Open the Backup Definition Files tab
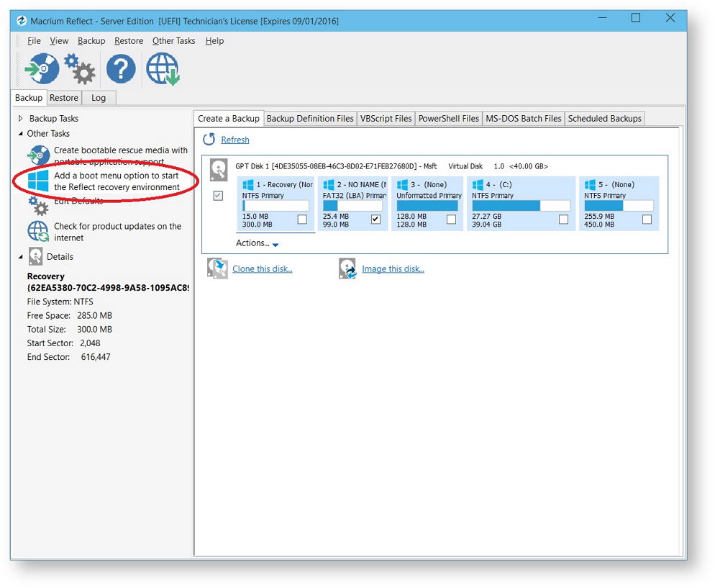Image resolution: width=715 pixels, height=588 pixels. pyautogui.click(x=310, y=119)
